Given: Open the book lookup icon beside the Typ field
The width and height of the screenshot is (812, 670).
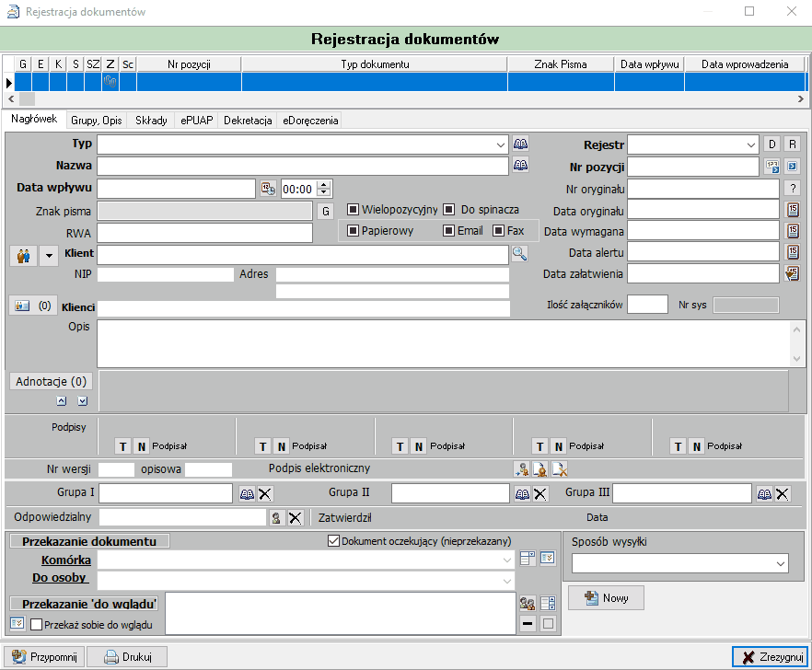Looking at the screenshot, I should [520, 144].
